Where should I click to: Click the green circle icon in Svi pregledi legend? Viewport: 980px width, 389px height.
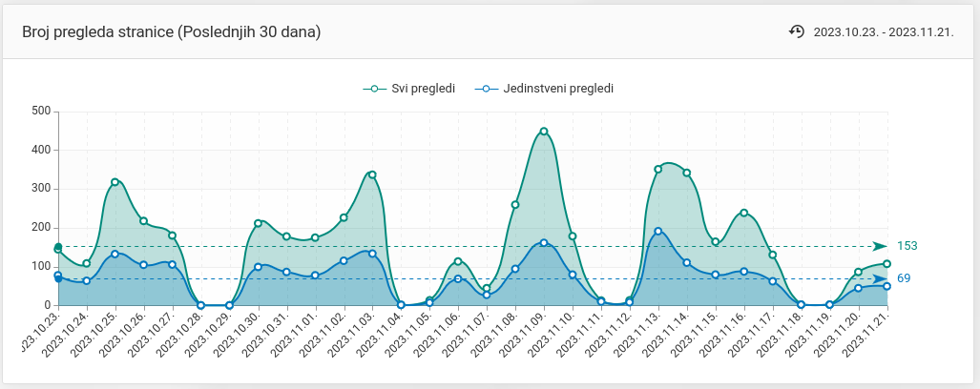(x=375, y=89)
